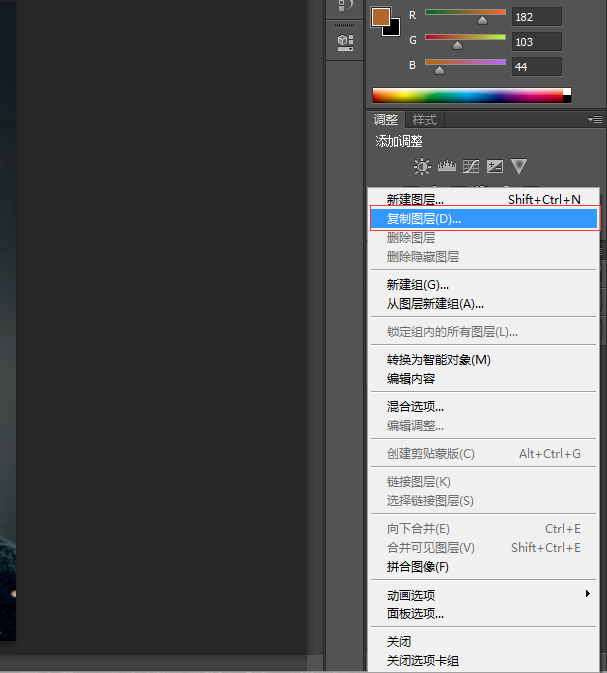Click the foreground color swatch

(380, 17)
